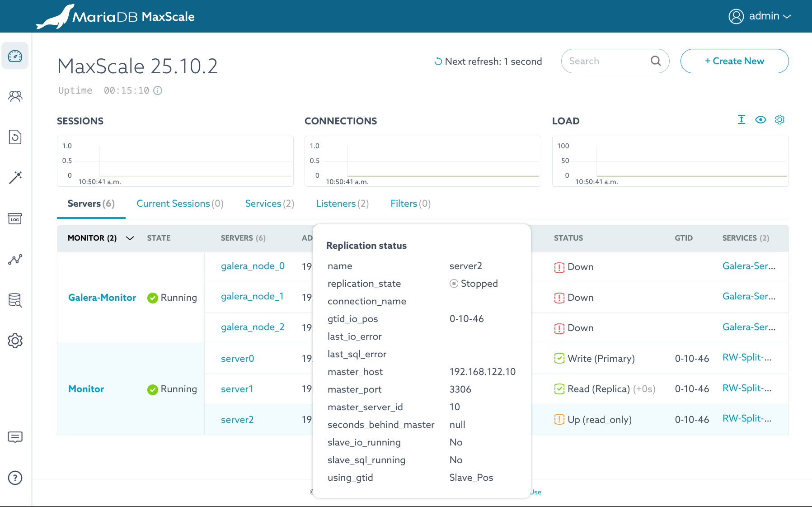
Task: Open the Users page from sidebar
Action: click(15, 96)
